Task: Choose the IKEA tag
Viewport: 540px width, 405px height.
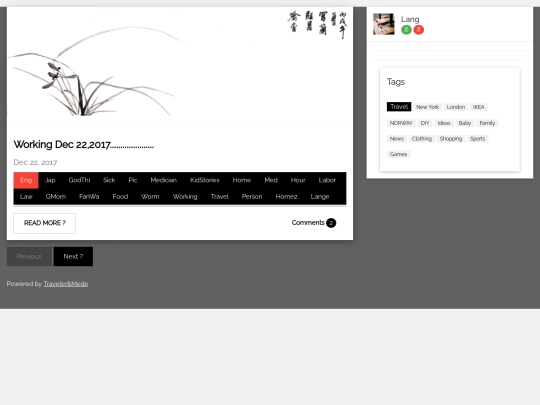Action: (x=479, y=107)
